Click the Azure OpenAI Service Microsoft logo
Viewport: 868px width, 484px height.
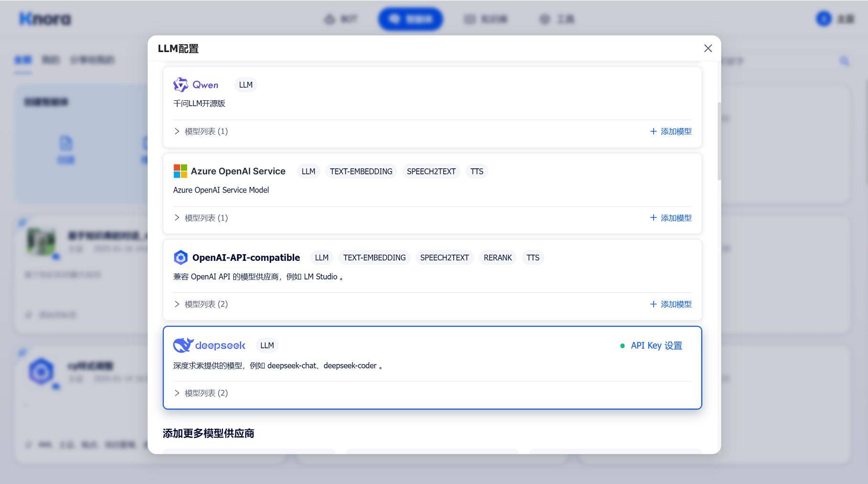tap(180, 171)
